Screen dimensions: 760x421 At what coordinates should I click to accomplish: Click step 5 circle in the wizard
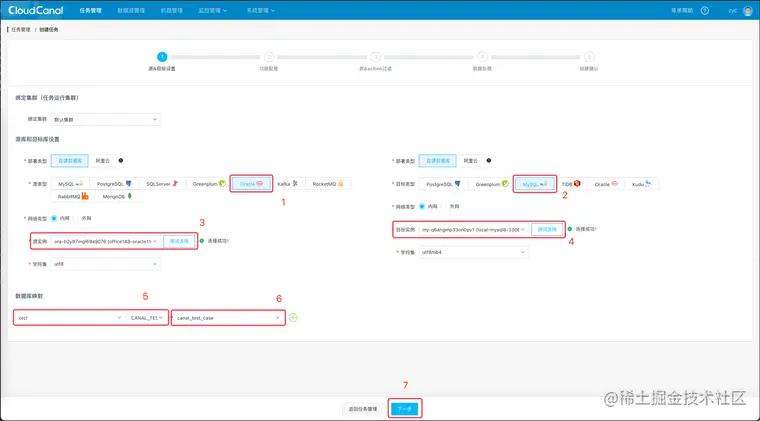click(589, 57)
